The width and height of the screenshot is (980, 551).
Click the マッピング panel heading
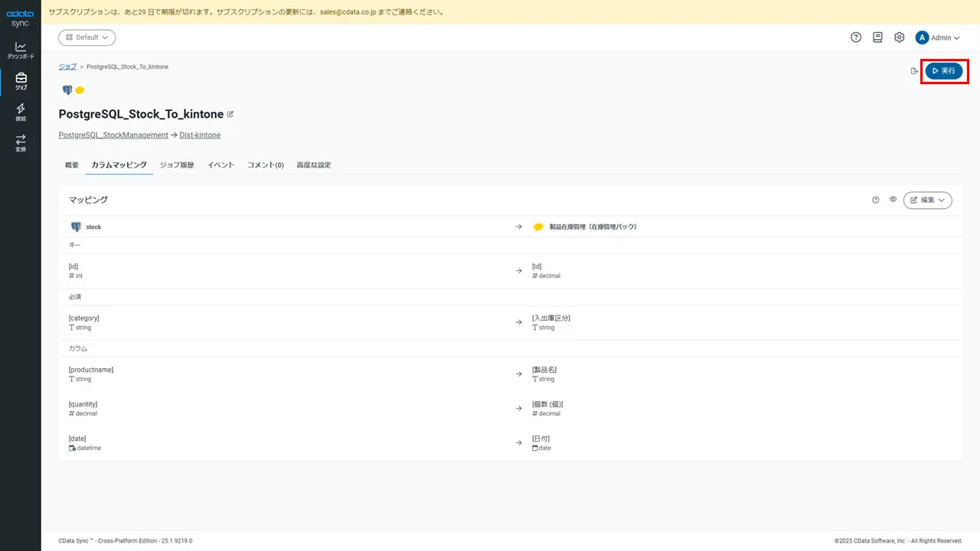pos(88,200)
